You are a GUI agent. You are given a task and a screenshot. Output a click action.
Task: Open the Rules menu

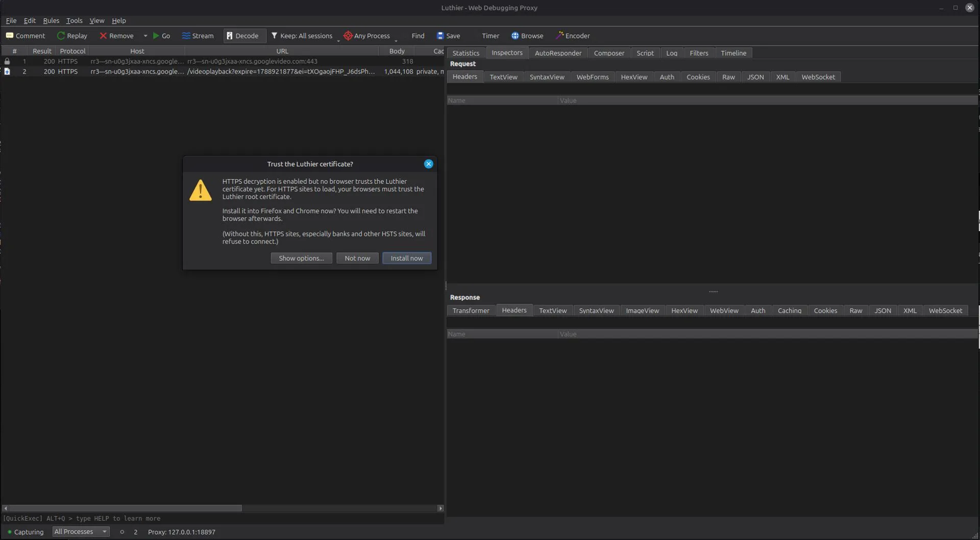click(x=51, y=21)
